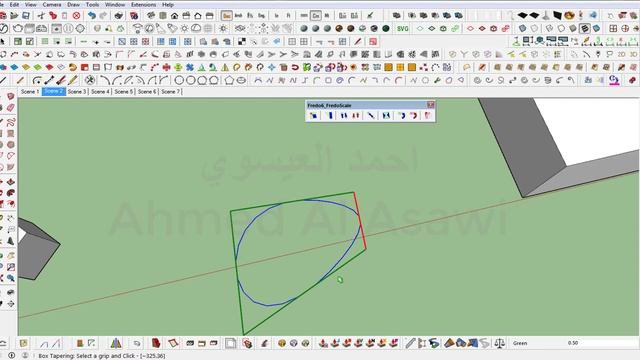Click the Cut scissors icon
640x360 pixels.
pyautogui.click(x=41, y=16)
